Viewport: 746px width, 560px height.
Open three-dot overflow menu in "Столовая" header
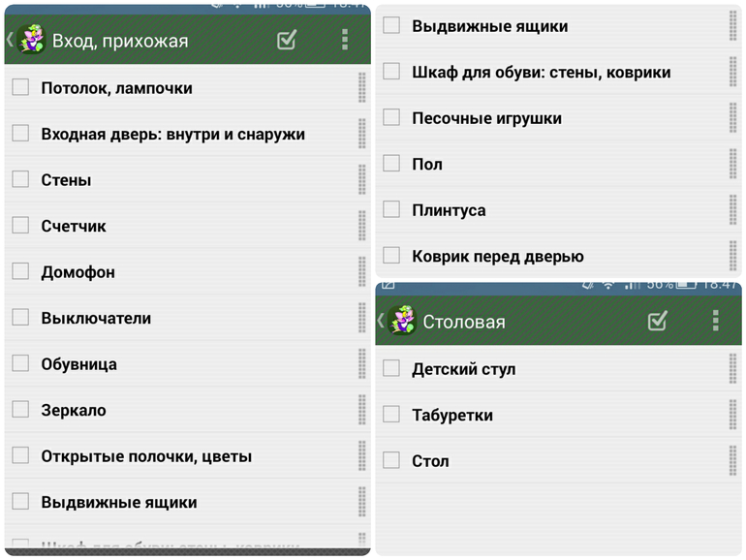715,321
